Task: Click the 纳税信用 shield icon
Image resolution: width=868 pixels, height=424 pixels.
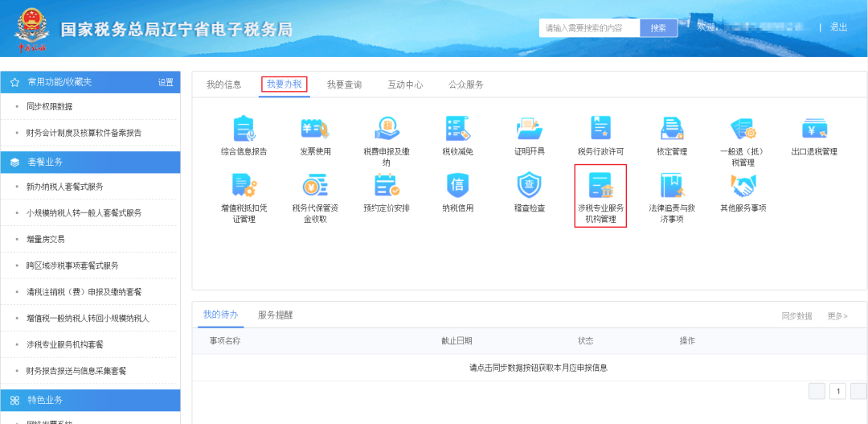Action: pos(458,186)
